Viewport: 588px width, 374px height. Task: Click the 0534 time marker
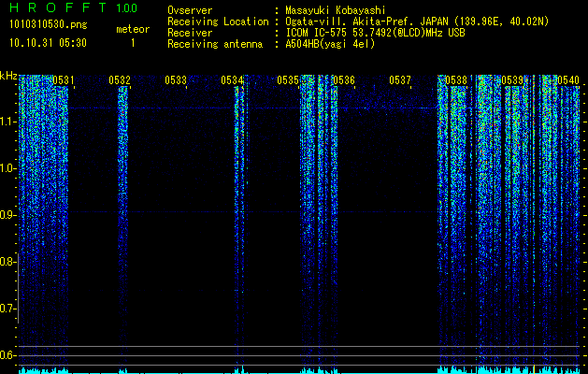[x=232, y=80]
